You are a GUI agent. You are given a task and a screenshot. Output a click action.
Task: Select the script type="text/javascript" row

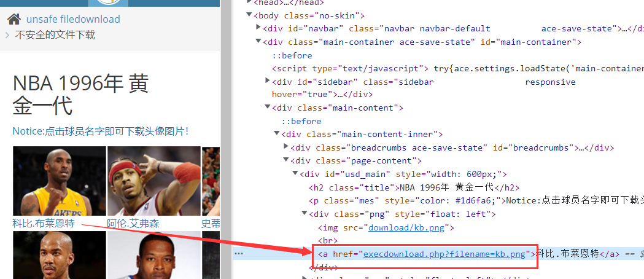(457, 69)
